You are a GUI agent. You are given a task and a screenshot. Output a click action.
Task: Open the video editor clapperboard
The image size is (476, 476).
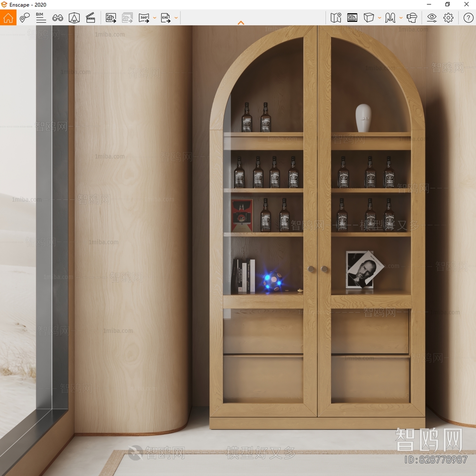tap(90, 18)
